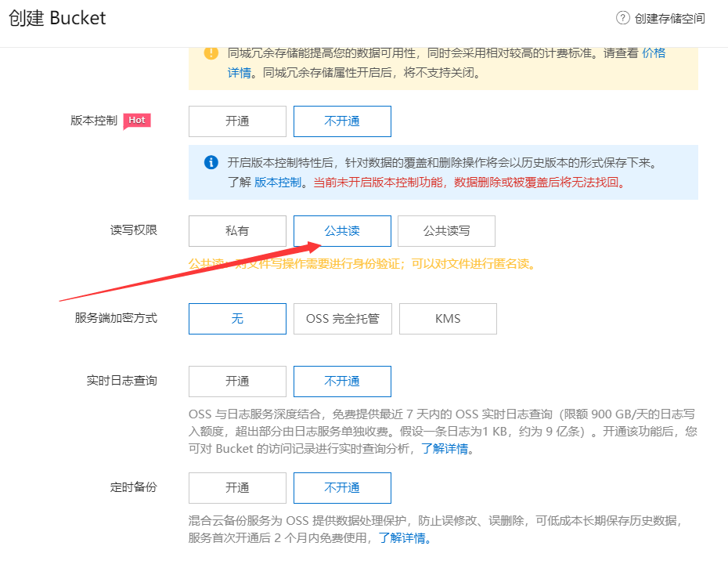
Task: Open 了解详情 link under 定时备份
Action: coord(402,538)
